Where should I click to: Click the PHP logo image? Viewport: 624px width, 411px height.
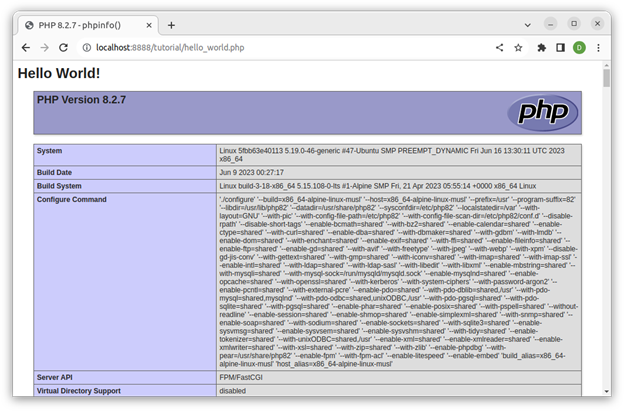pos(541,112)
